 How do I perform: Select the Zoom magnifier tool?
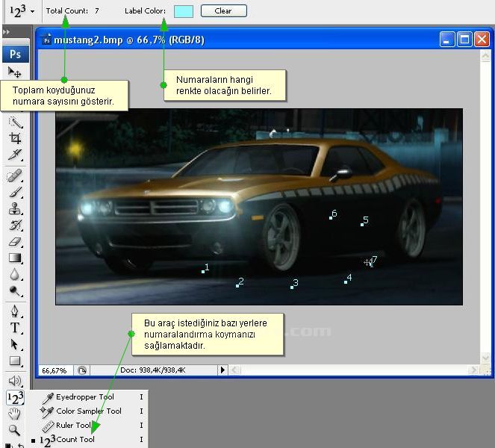point(14,430)
